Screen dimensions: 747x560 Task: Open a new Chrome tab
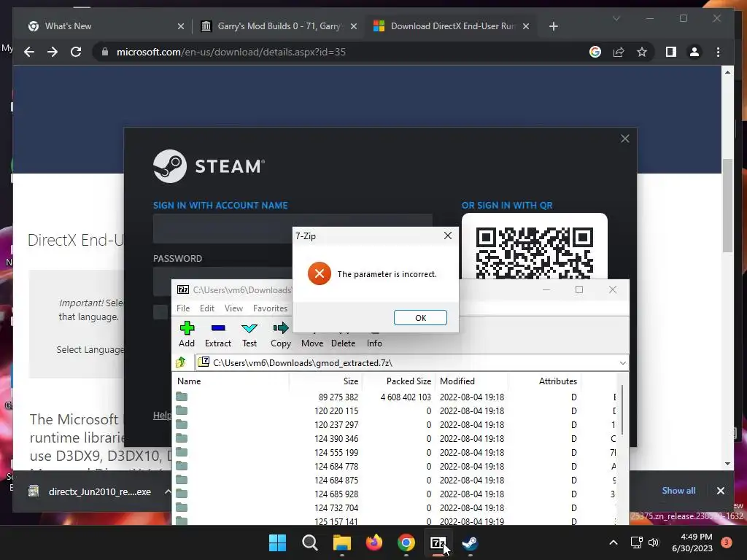coord(553,26)
